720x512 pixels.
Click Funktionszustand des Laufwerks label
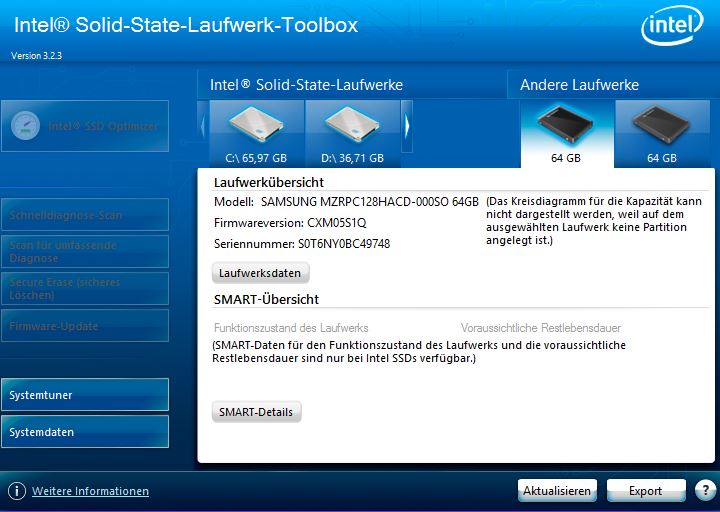pyautogui.click(x=291, y=328)
